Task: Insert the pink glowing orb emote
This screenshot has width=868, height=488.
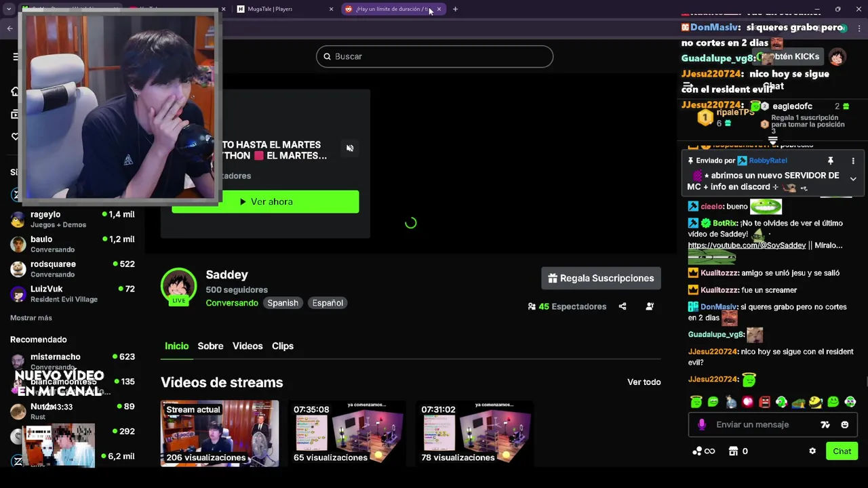Action: pyautogui.click(x=747, y=402)
